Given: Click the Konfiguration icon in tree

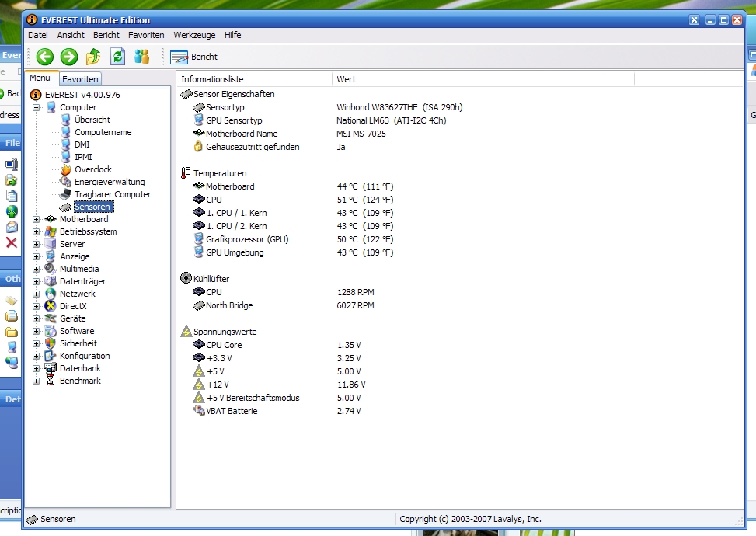Looking at the screenshot, I should click(51, 357).
